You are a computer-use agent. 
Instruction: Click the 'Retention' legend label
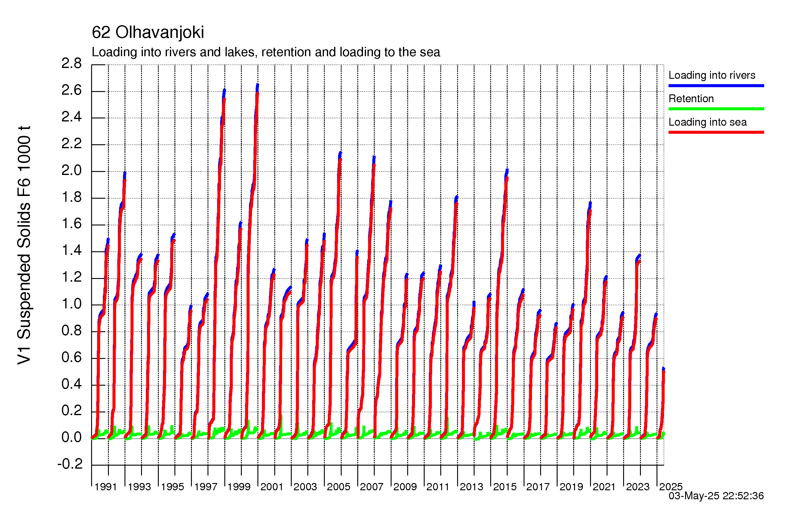coord(691,98)
